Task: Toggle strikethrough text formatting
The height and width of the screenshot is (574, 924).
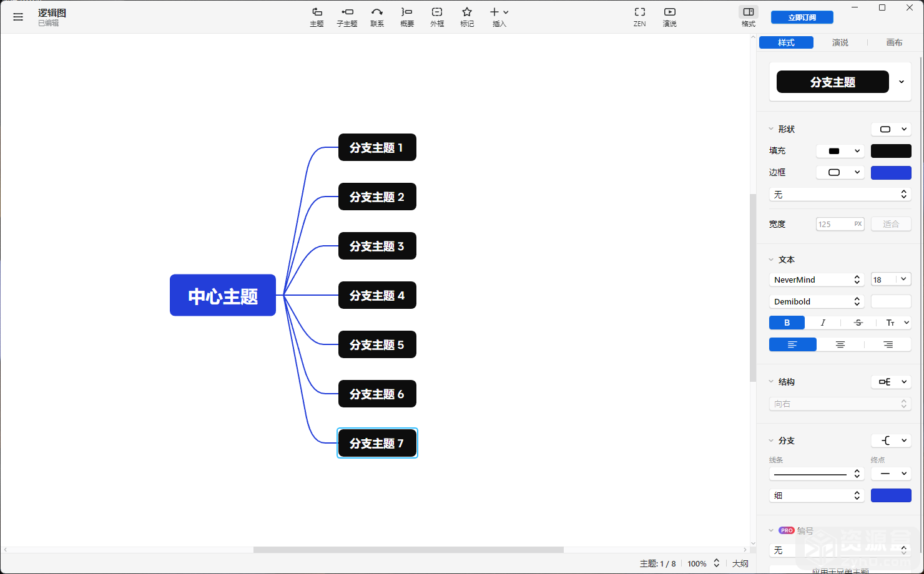Action: (x=858, y=323)
